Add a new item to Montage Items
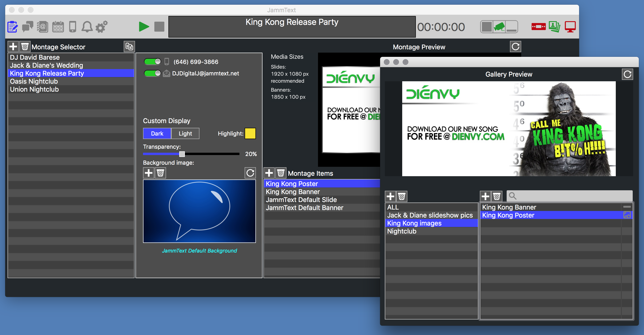This screenshot has height=335, width=644. click(269, 173)
